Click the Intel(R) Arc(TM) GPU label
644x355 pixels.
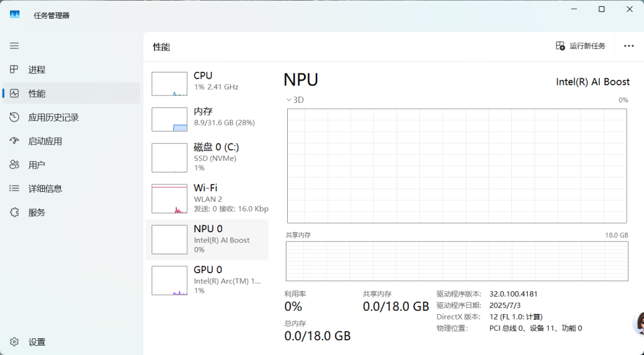coord(227,281)
